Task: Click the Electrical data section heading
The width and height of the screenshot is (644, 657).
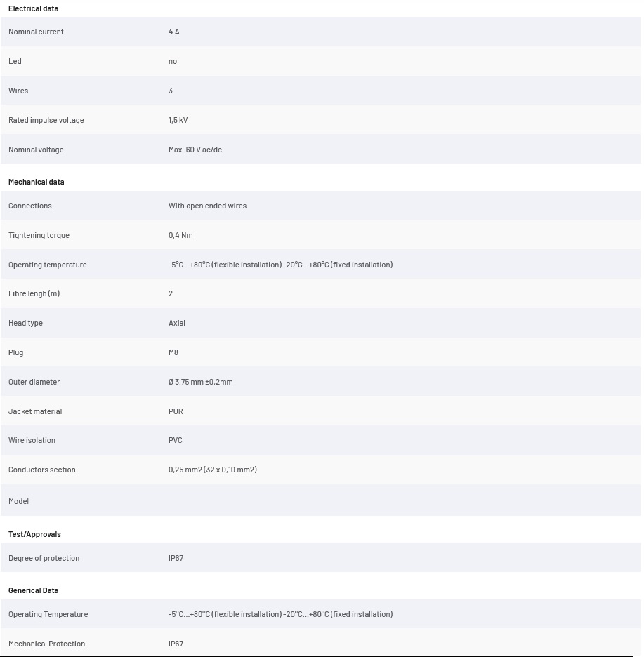Action: 33,8
